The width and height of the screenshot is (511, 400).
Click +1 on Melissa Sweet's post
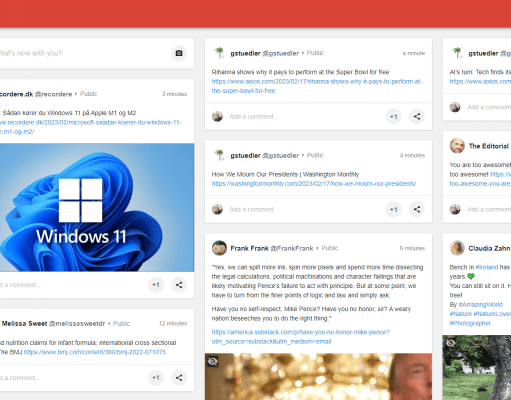[156, 378]
